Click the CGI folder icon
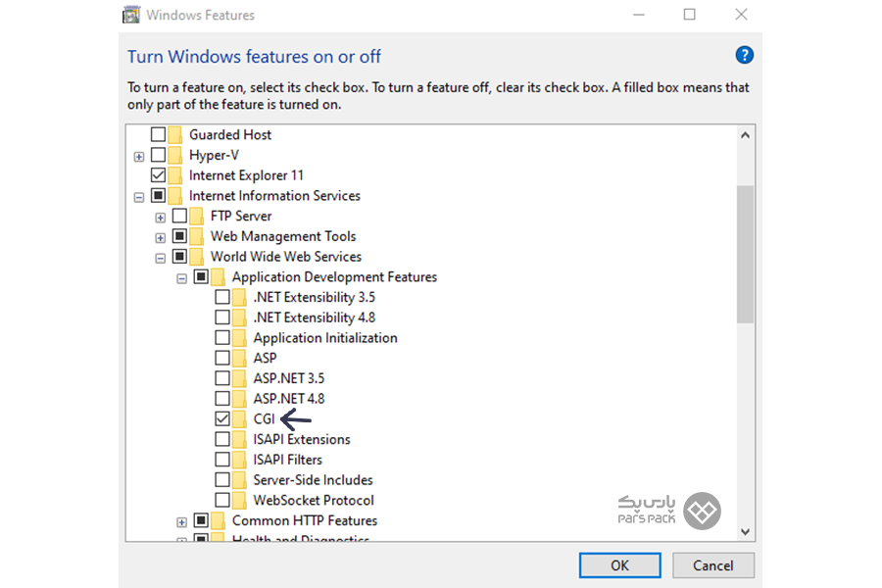Screen dimensions: 882x588 coord(239,419)
